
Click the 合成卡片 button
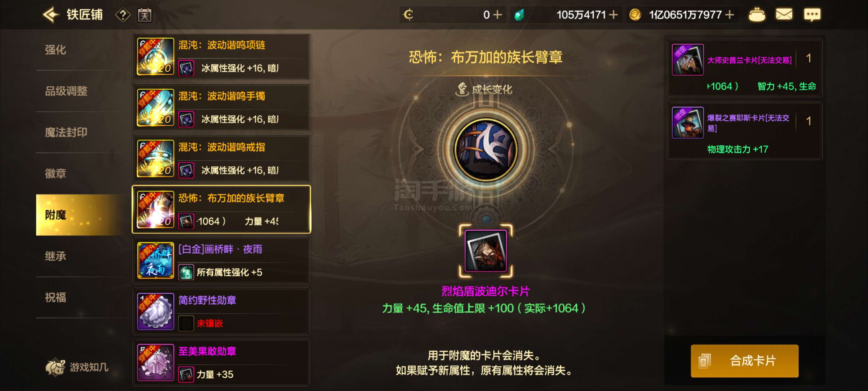pos(744,361)
